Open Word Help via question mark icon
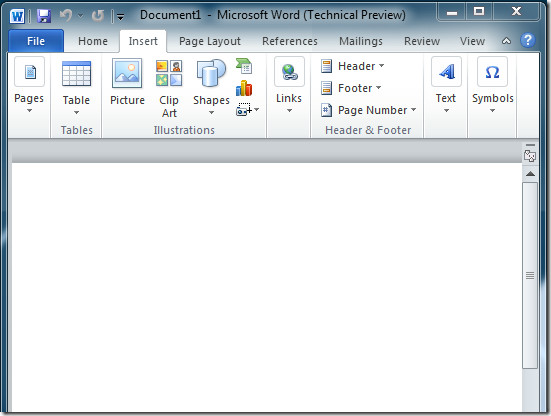 pyautogui.click(x=527, y=40)
